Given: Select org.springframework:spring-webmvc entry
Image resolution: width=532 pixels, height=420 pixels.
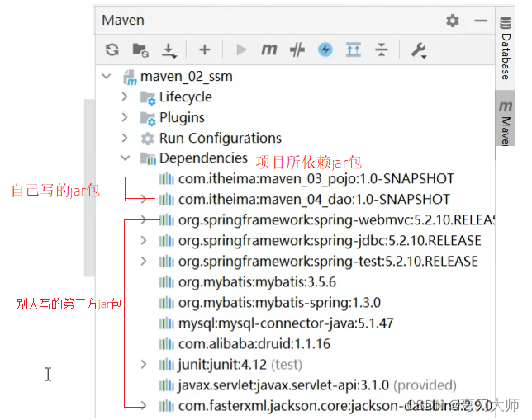Looking at the screenshot, I should [336, 220].
